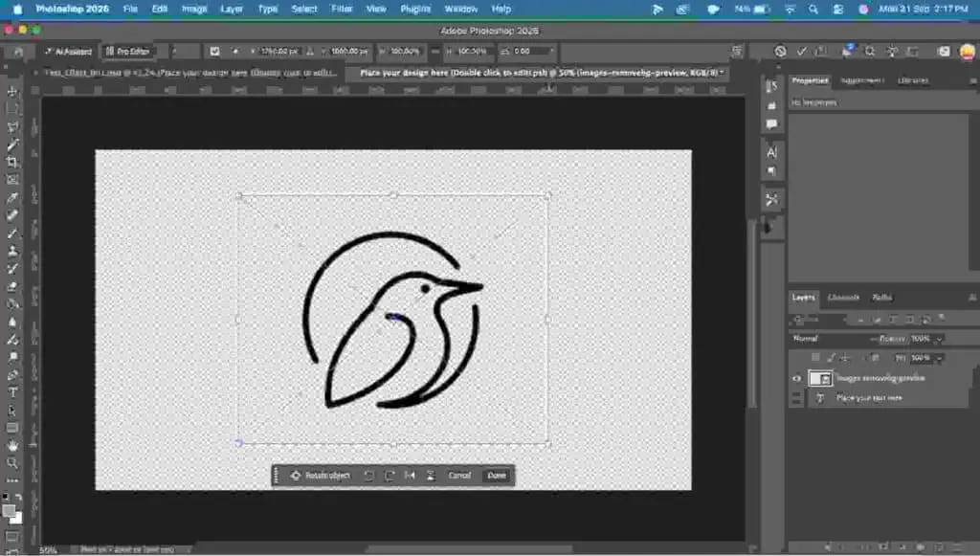Select the Blur tool
This screenshot has width=980, height=556.
pyautogui.click(x=11, y=322)
